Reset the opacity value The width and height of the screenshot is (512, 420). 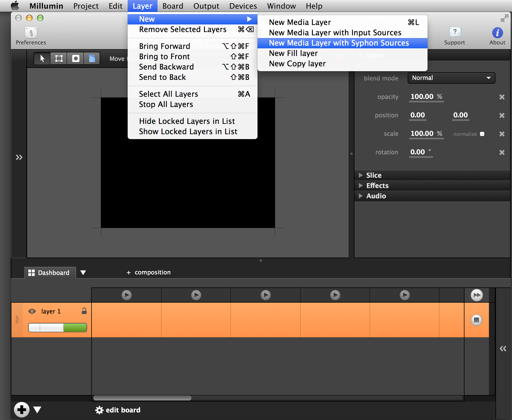point(502,97)
